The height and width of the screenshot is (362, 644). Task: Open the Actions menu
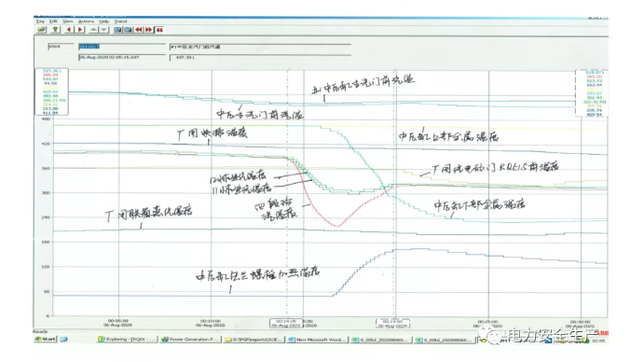pyautogui.click(x=86, y=21)
